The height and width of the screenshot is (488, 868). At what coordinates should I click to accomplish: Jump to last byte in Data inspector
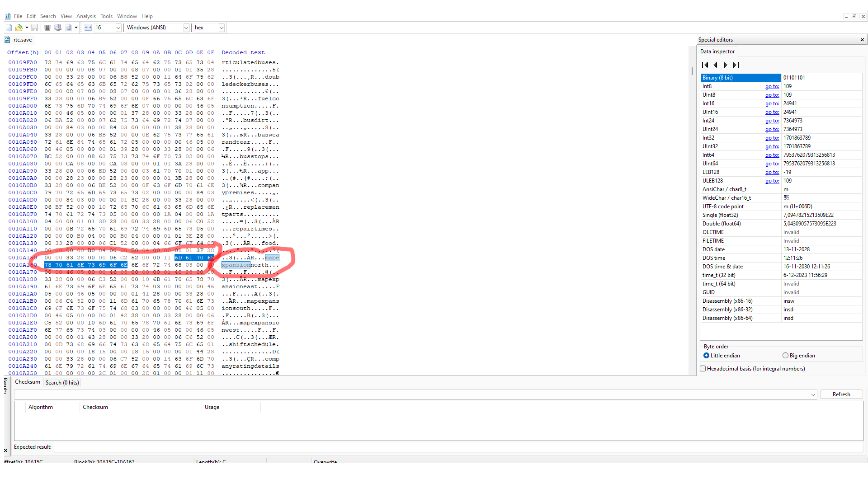click(x=736, y=65)
